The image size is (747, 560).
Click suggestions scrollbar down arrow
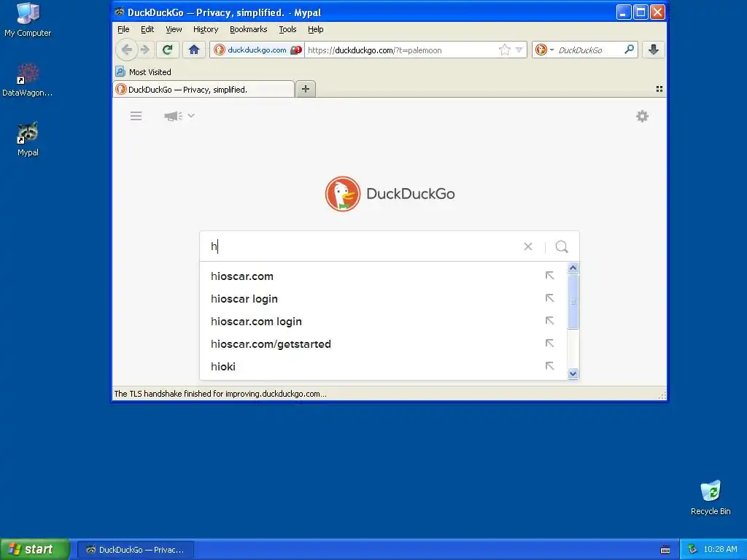[x=573, y=374]
